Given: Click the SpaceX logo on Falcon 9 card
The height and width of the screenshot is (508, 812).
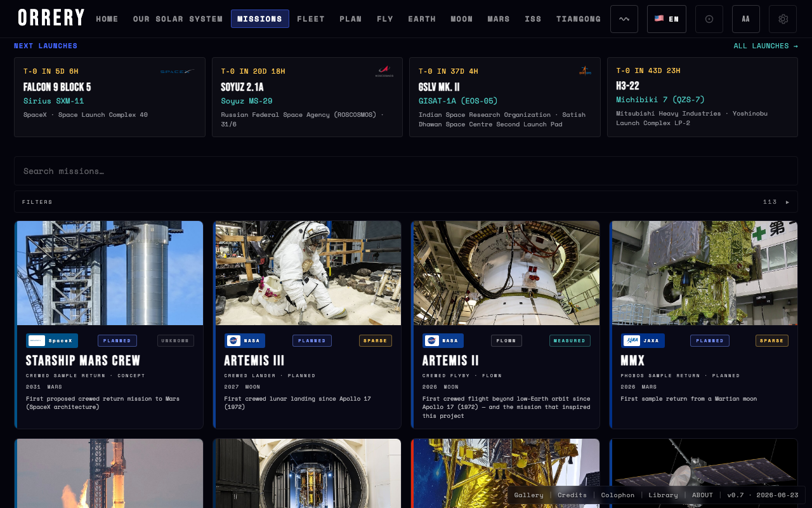Looking at the screenshot, I should [178, 72].
